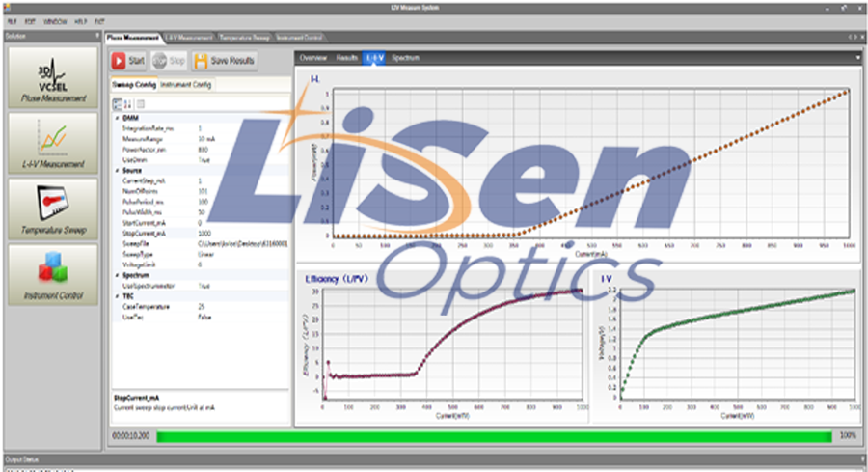Screen dimensions: 868x472
Task: Select the Instrument Config tab
Action: tap(186, 85)
